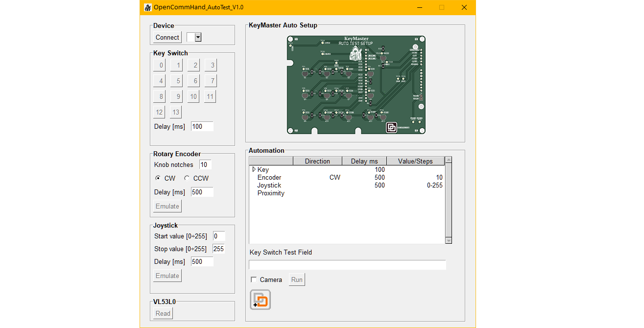Click the app icon in title bar
This screenshot has height=328, width=644.
[x=147, y=7]
